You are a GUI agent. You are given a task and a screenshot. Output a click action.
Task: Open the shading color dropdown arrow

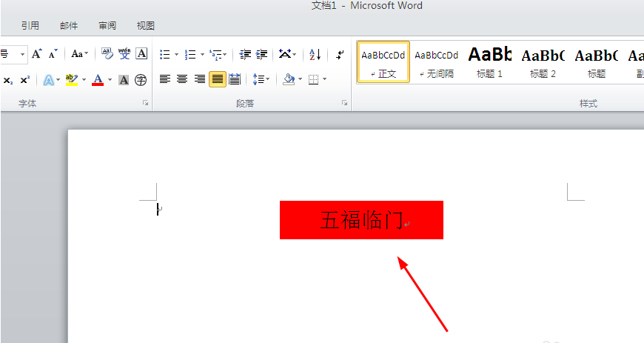point(301,79)
